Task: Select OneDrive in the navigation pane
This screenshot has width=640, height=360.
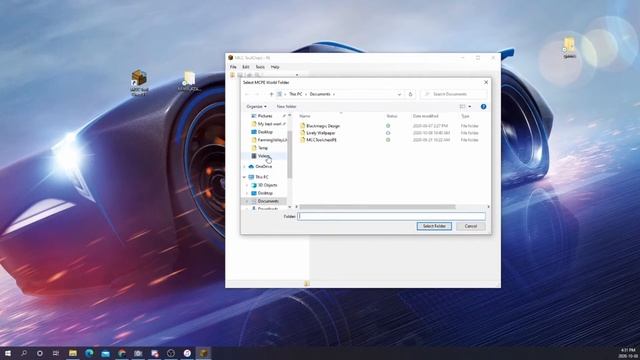Action: pyautogui.click(x=263, y=167)
